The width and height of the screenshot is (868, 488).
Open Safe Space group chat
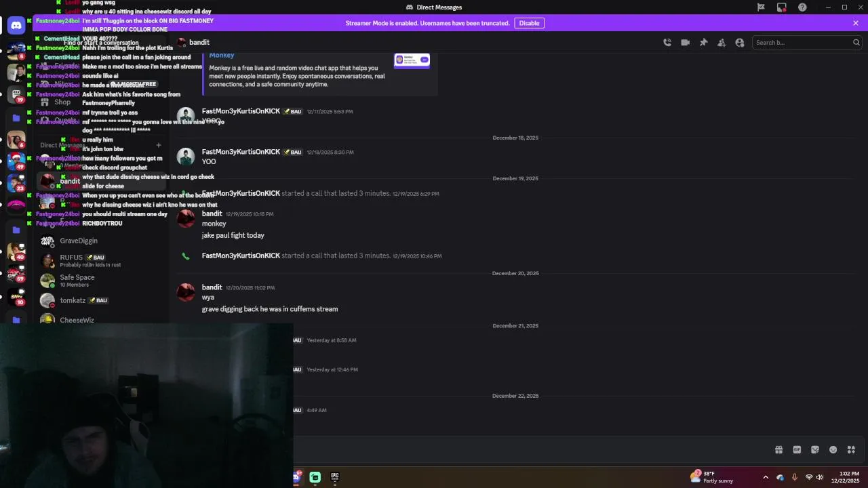click(x=102, y=280)
